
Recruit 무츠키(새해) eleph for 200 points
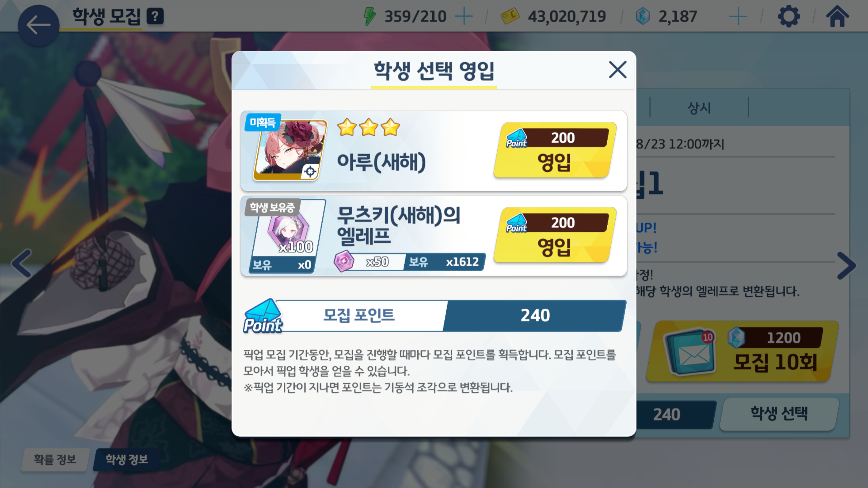coord(555,235)
